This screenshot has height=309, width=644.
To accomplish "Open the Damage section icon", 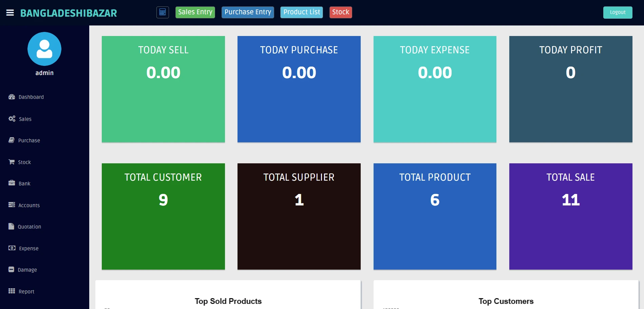I will tap(12, 270).
